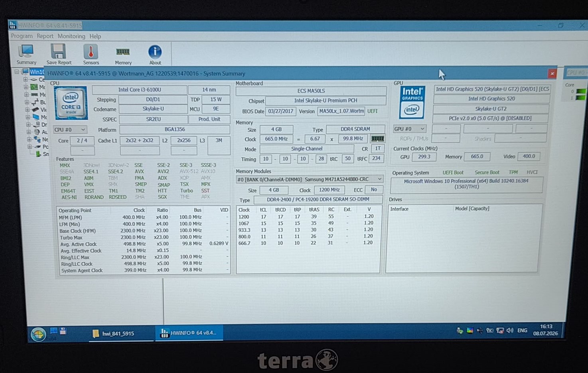Screen dimensions: 588x373
Task: Expand the Po (Ports) tree node
Action: 30,147
